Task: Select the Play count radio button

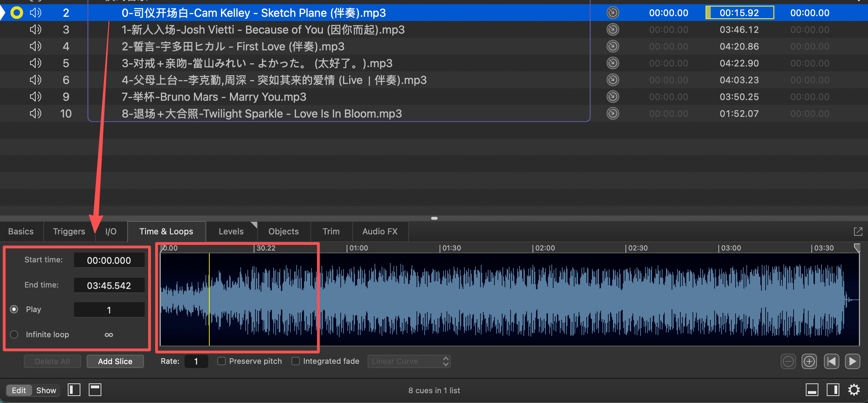Action: [14, 309]
